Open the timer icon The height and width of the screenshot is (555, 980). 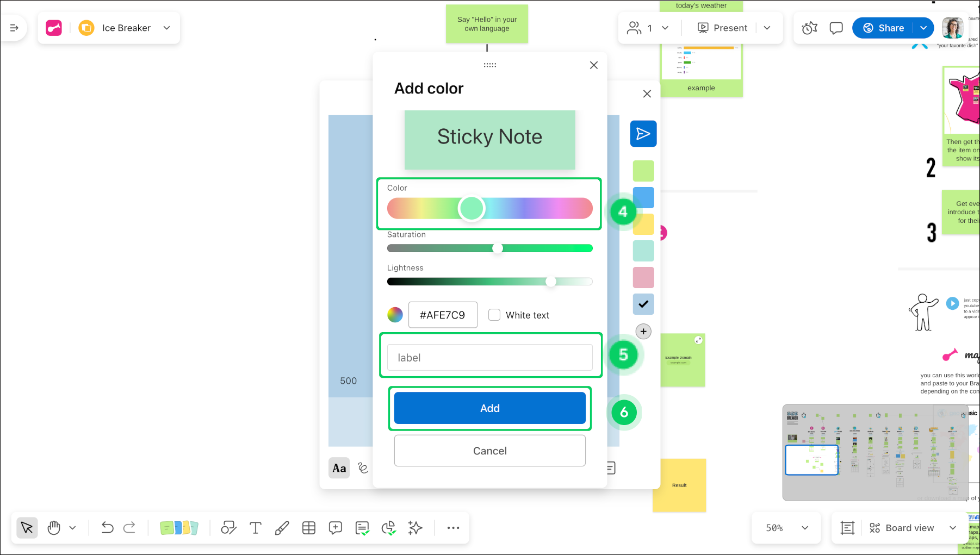pos(809,28)
